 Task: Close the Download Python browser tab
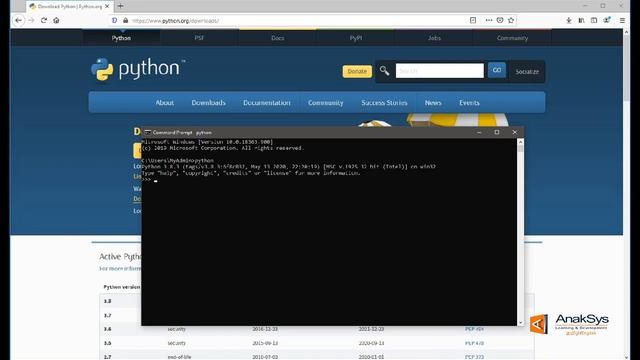tap(107, 6)
